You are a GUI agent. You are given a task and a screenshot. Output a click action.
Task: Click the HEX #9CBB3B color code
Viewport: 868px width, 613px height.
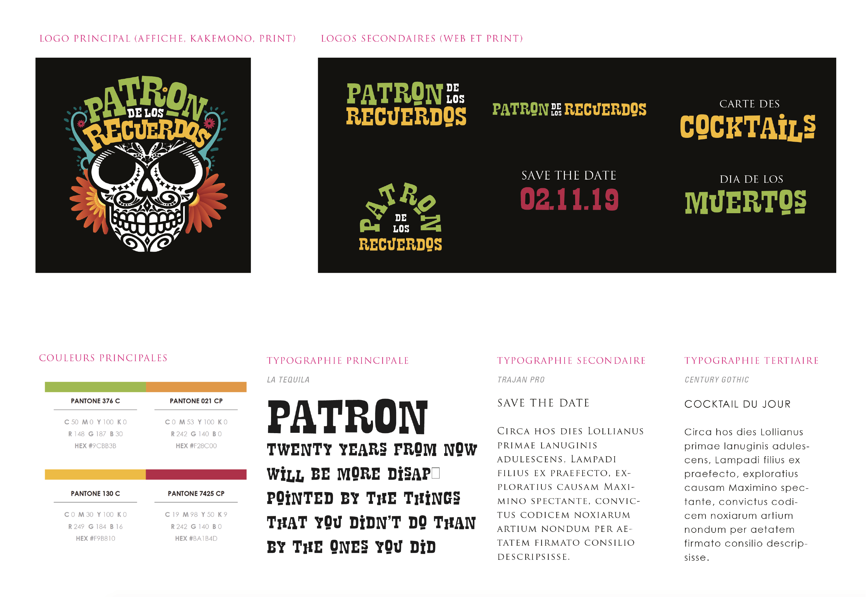tap(95, 446)
